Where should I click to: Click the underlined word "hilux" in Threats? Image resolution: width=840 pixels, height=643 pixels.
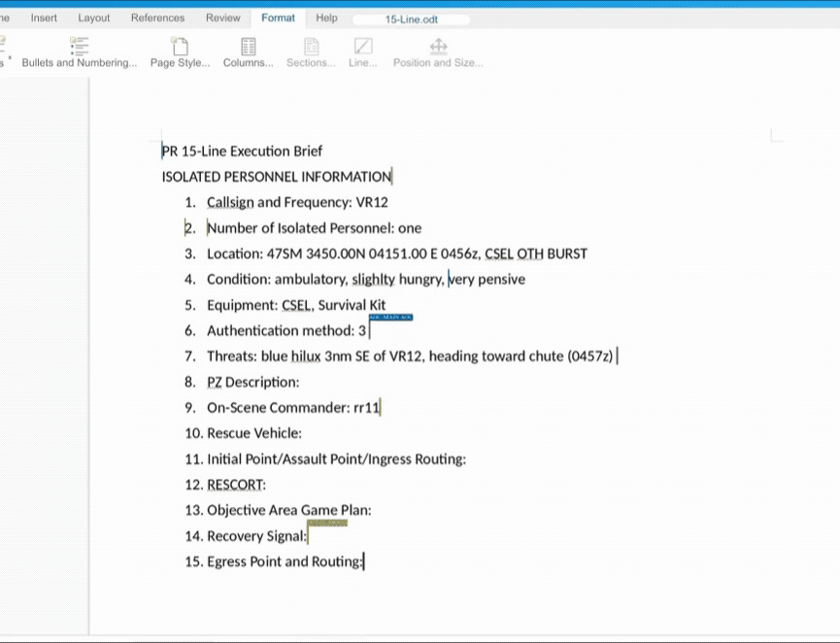[x=300, y=356]
